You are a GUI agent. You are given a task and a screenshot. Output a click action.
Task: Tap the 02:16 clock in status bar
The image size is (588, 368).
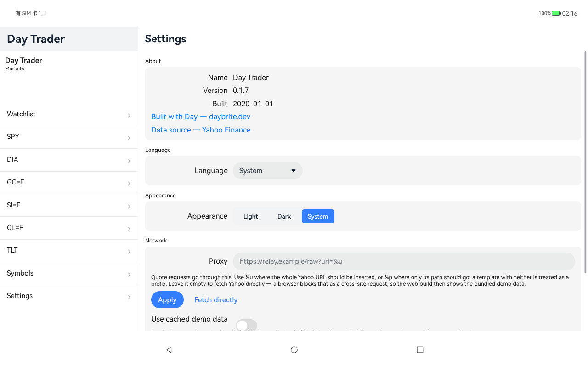coord(570,13)
